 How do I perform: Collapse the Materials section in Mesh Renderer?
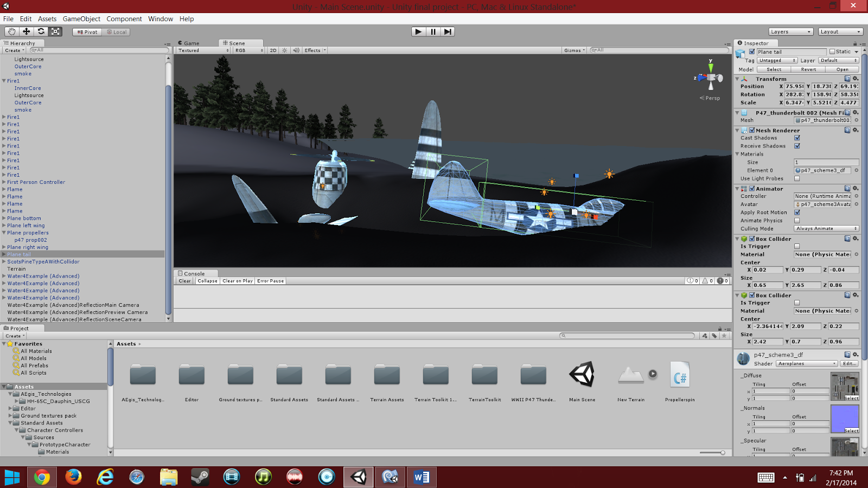click(738, 154)
